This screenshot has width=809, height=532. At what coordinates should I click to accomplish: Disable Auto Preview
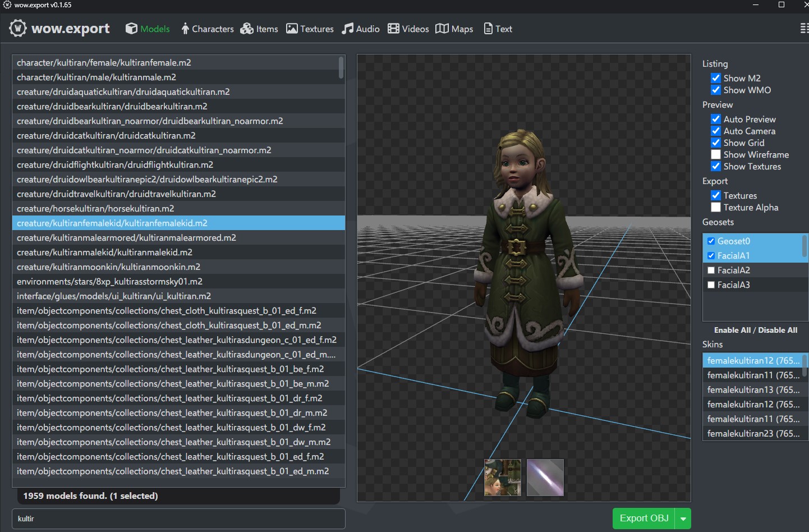(x=716, y=119)
